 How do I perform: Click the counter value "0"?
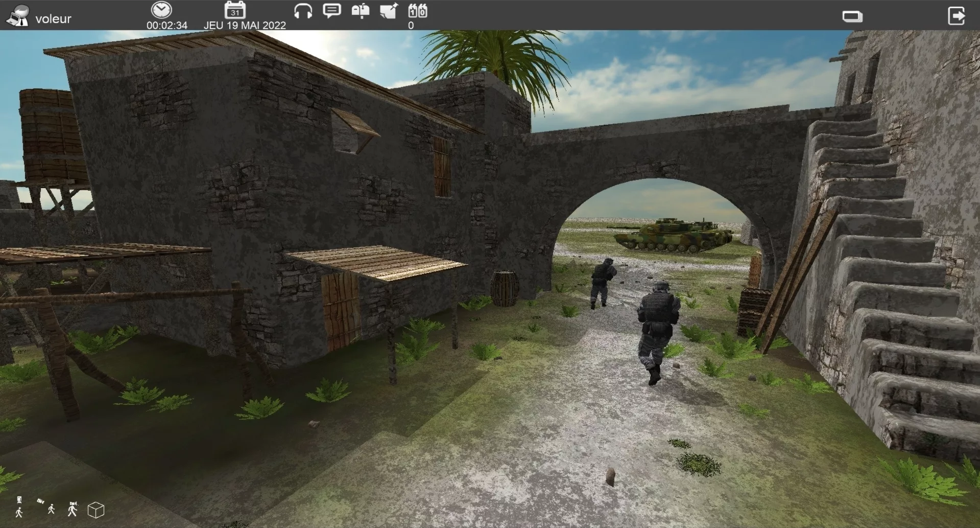(x=411, y=26)
